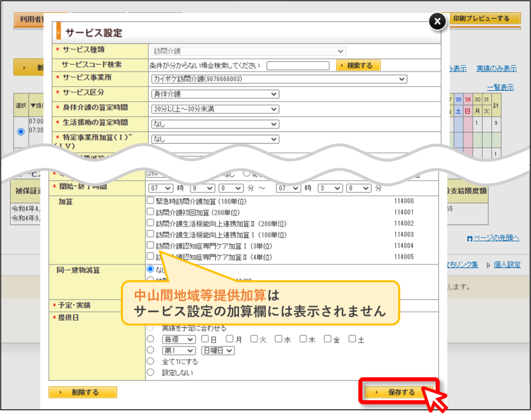Check 訪問介護初回加算 checkbox
This screenshot has height=420, width=531.
(150, 212)
